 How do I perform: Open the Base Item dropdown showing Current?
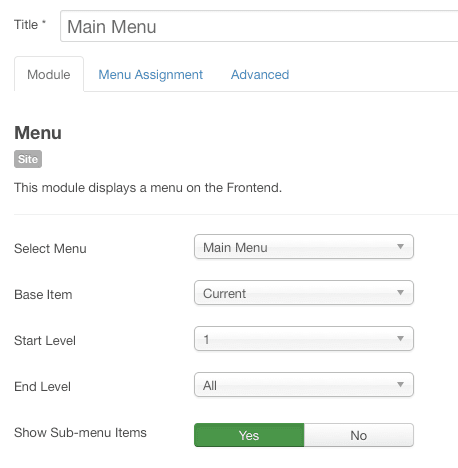coord(304,293)
